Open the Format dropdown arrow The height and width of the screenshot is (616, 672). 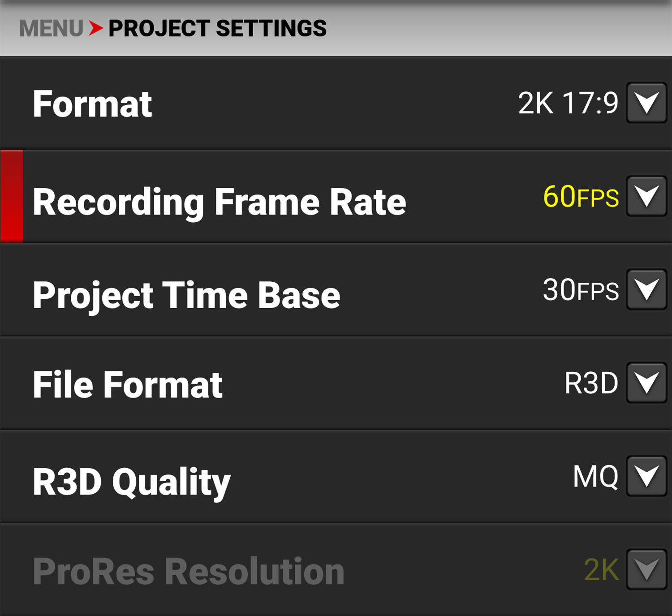tap(646, 102)
